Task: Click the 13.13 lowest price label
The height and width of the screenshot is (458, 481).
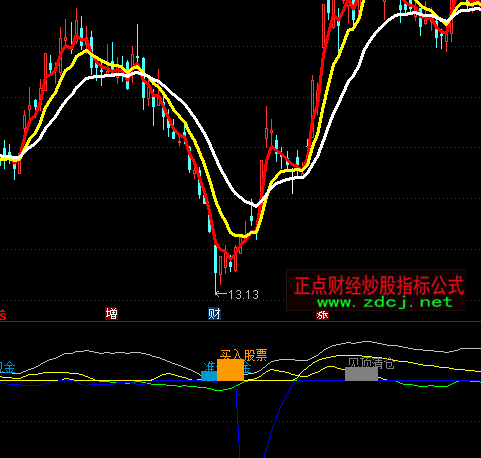Action: pos(244,295)
